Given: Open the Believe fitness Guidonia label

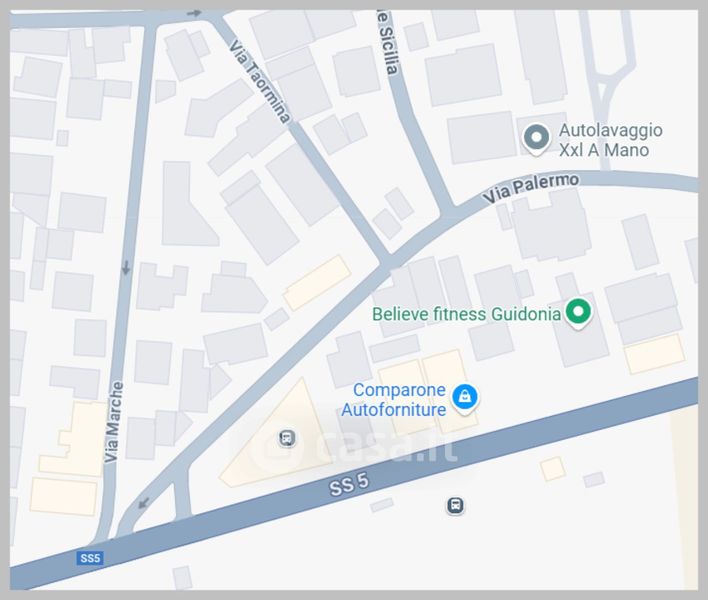Looking at the screenshot, I should [x=466, y=314].
